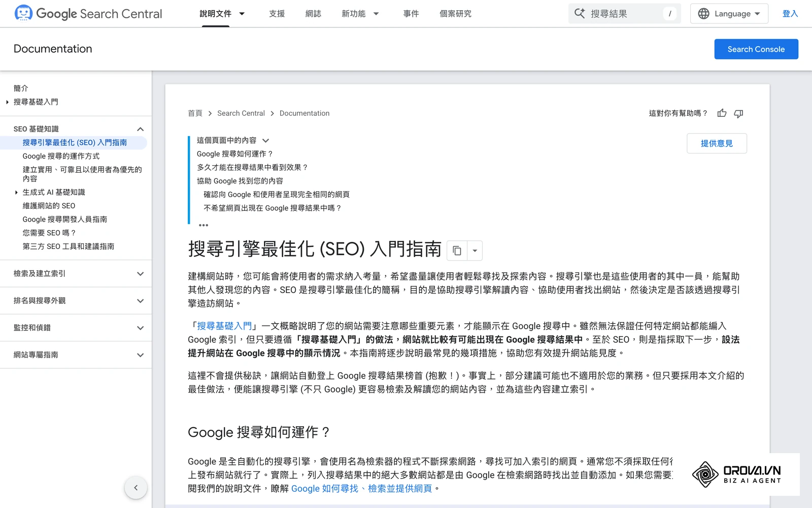Click the search magnifier icon in header
Image resolution: width=812 pixels, height=508 pixels.
click(580, 13)
